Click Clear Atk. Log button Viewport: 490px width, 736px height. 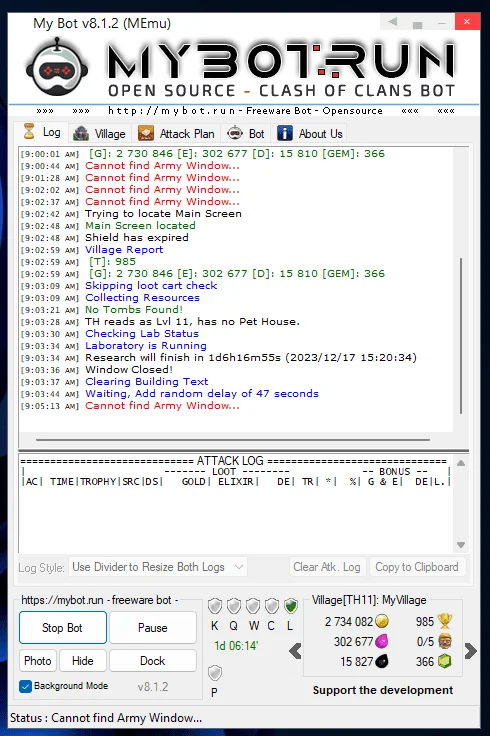(327, 567)
